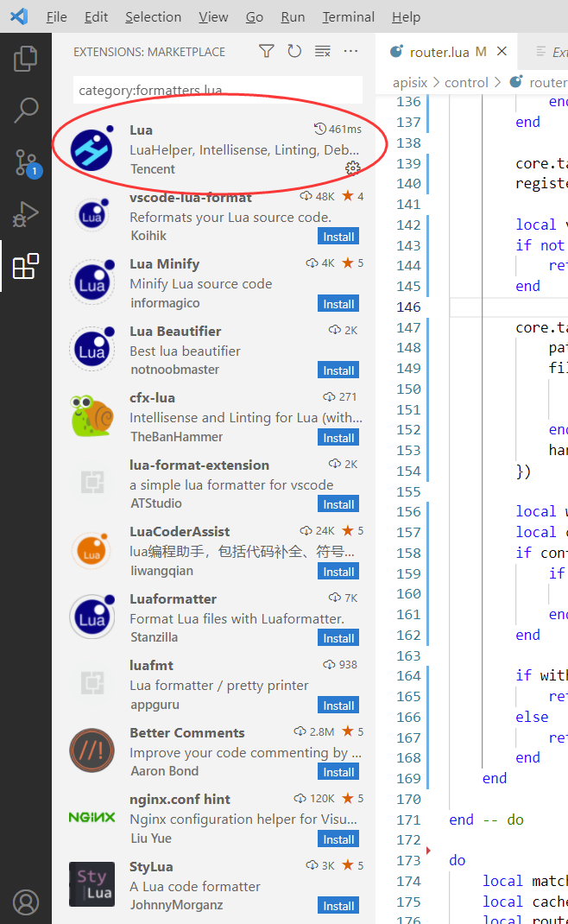Install luafmt by appguru

[x=338, y=706]
